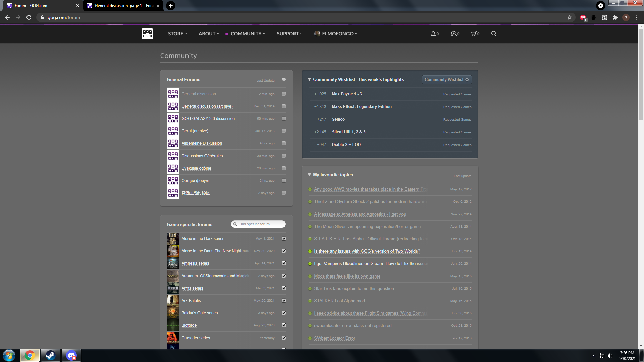Open the Chrome extensions puzzle icon
644x362 pixels.
tap(615, 17)
